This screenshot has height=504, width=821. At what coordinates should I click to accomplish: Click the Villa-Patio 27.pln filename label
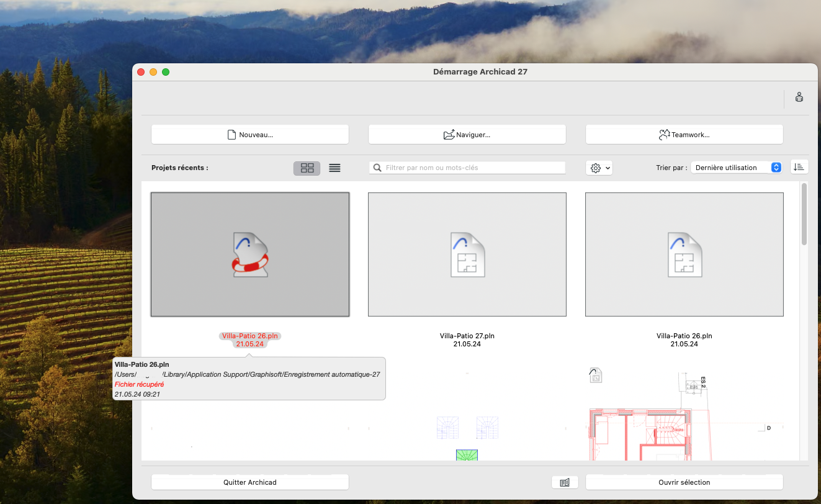[467, 336]
